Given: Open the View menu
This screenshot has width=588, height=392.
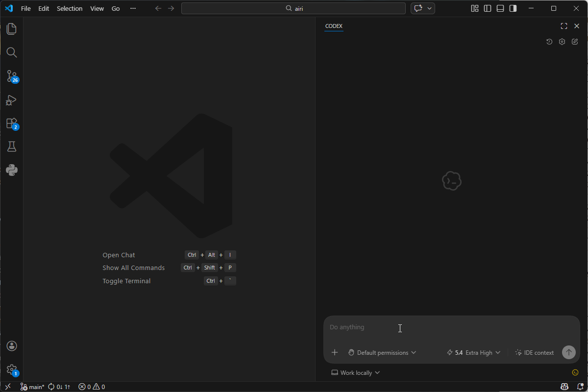Looking at the screenshot, I should point(97,8).
